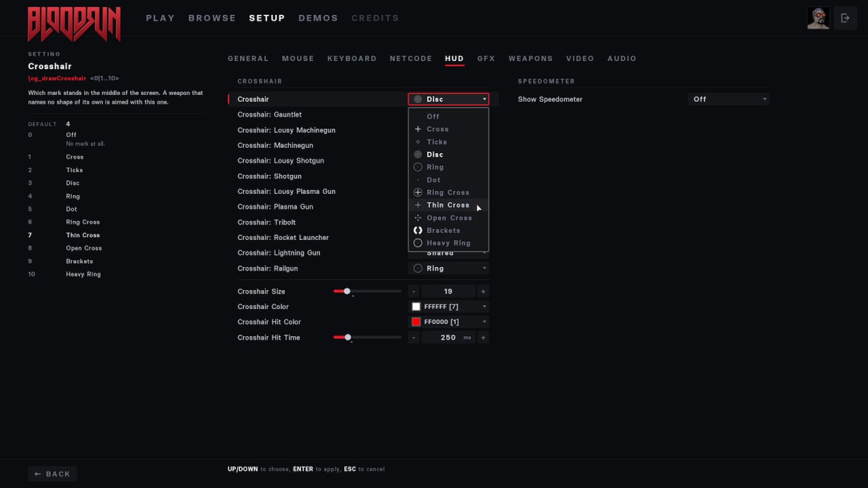Click the Crosshair Hit Time value field
Viewport: 868px width, 488px height.
[448, 338]
